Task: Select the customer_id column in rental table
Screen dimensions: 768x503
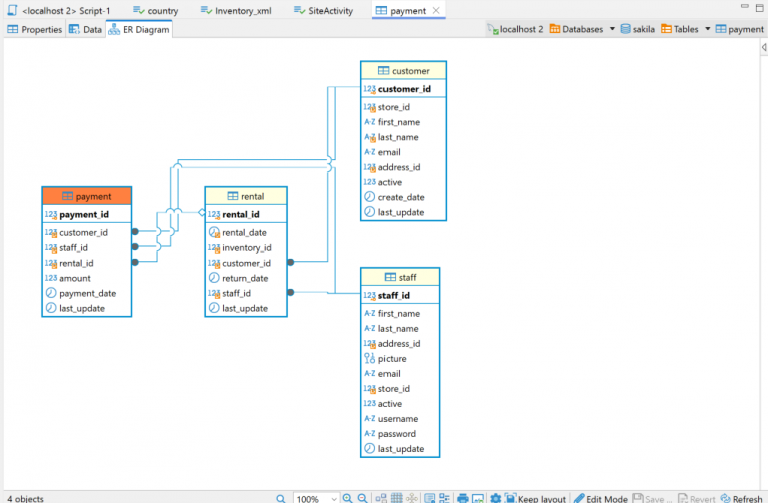Action: point(246,263)
